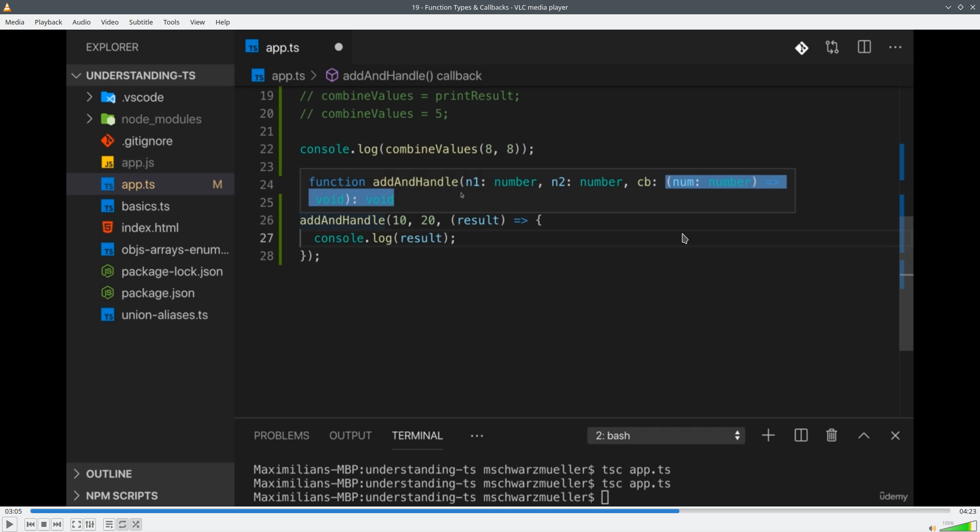Viewport: 980px width, 532px height.
Task: Switch to the OUTPUT panel tab
Action: (x=351, y=436)
